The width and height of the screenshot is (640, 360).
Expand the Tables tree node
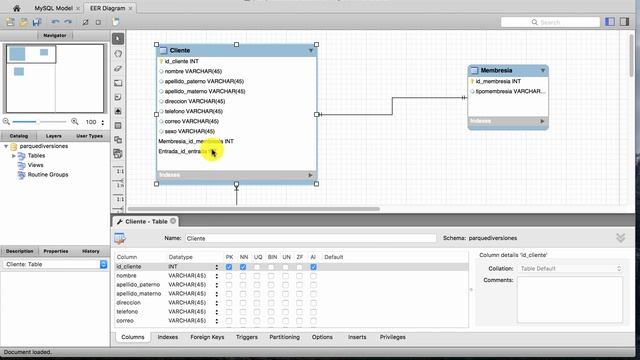click(13, 156)
